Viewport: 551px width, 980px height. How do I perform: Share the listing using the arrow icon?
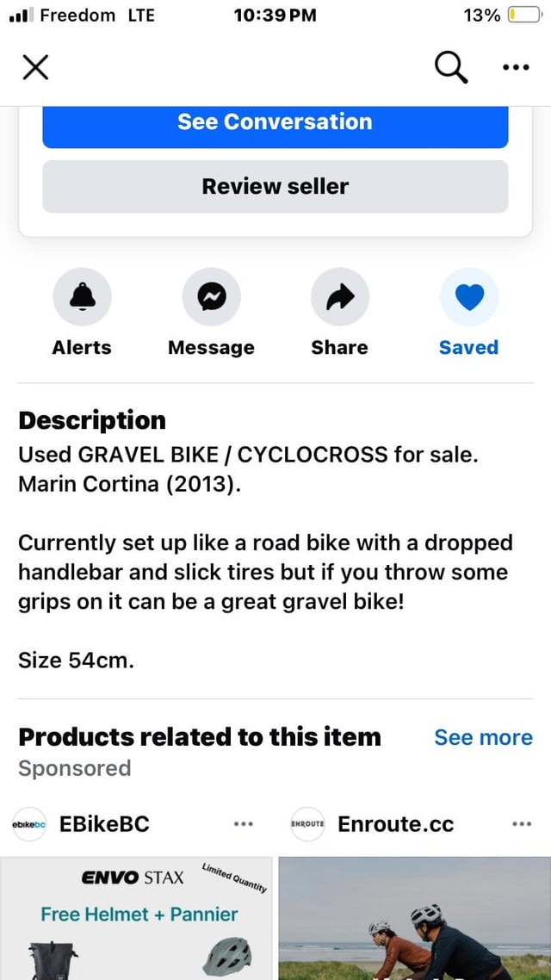[x=339, y=297]
